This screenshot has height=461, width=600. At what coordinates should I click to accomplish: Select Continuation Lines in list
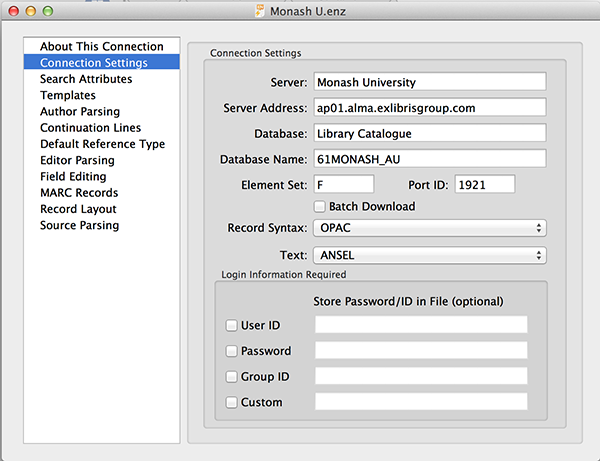[101, 127]
